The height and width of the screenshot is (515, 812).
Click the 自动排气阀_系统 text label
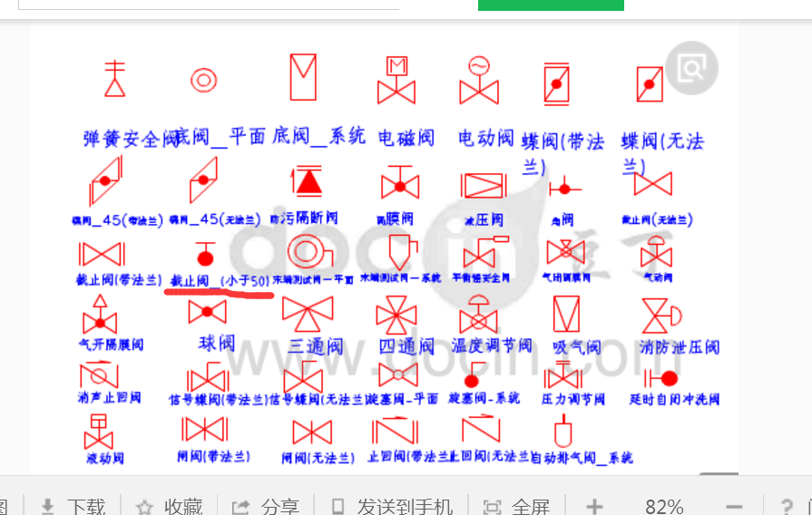(582, 458)
